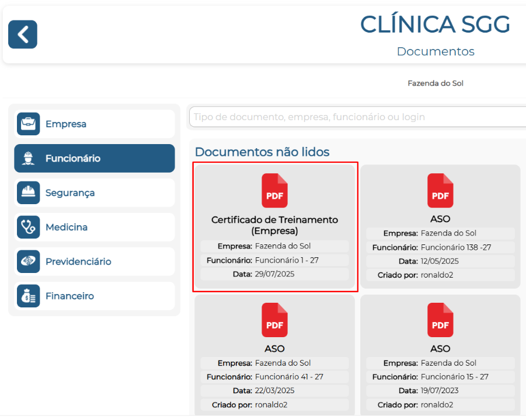Screen dimensions: 526x420
Task: Click the stethoscope Medicina icon
Action: click(28, 227)
